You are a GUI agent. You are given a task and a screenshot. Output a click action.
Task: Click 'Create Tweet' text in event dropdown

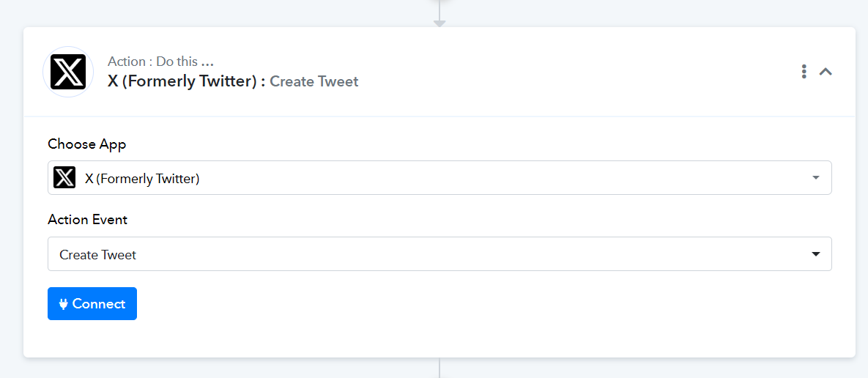[x=98, y=255]
